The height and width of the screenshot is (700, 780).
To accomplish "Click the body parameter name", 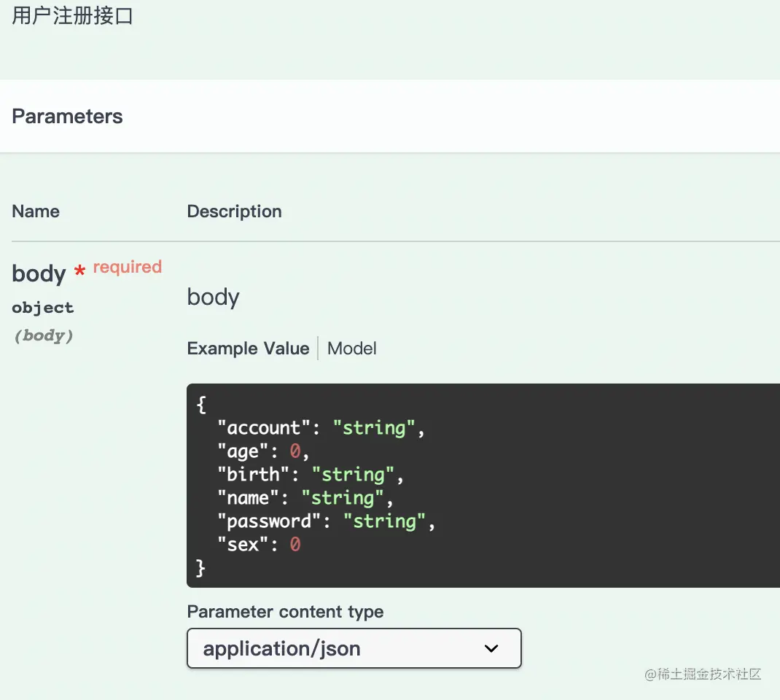I will [39, 273].
